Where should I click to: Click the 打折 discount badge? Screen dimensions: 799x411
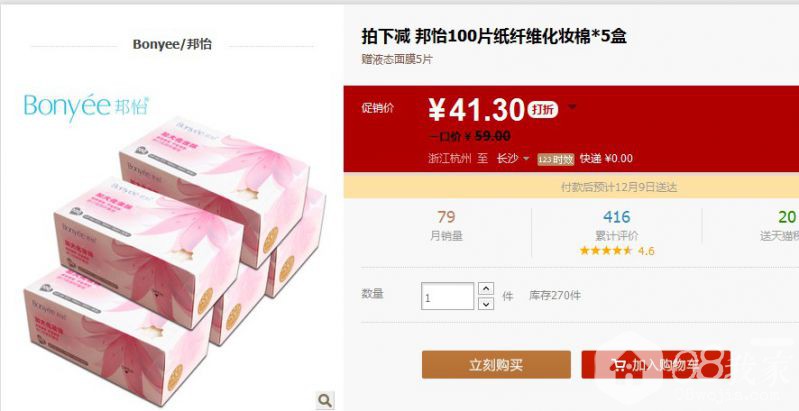click(x=543, y=109)
